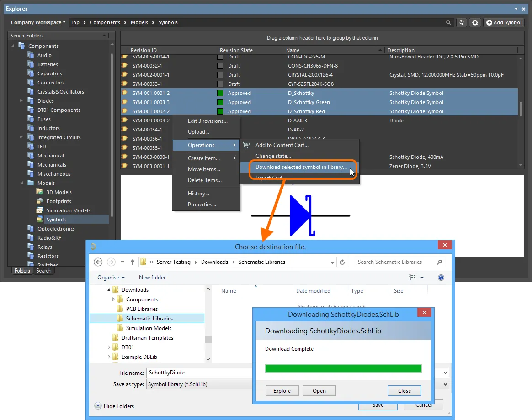
Task: Refresh the Schematic Libraries address path
Action: (342, 262)
